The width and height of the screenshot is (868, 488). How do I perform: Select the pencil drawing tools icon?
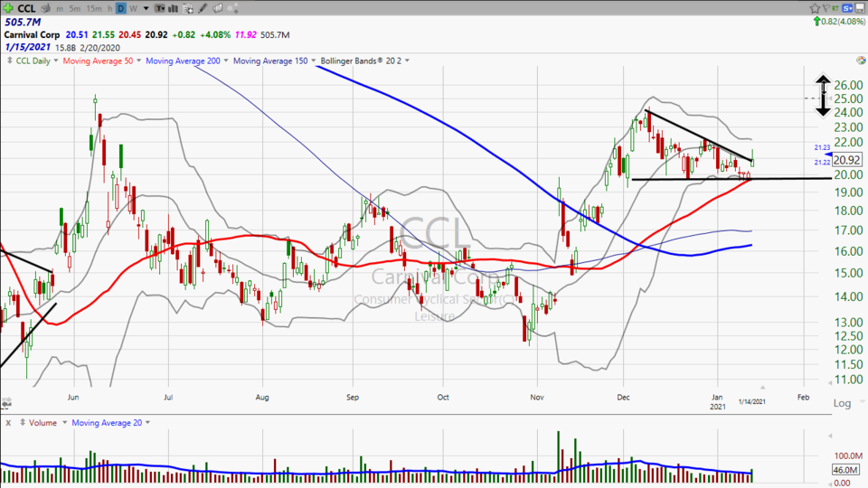[203, 8]
